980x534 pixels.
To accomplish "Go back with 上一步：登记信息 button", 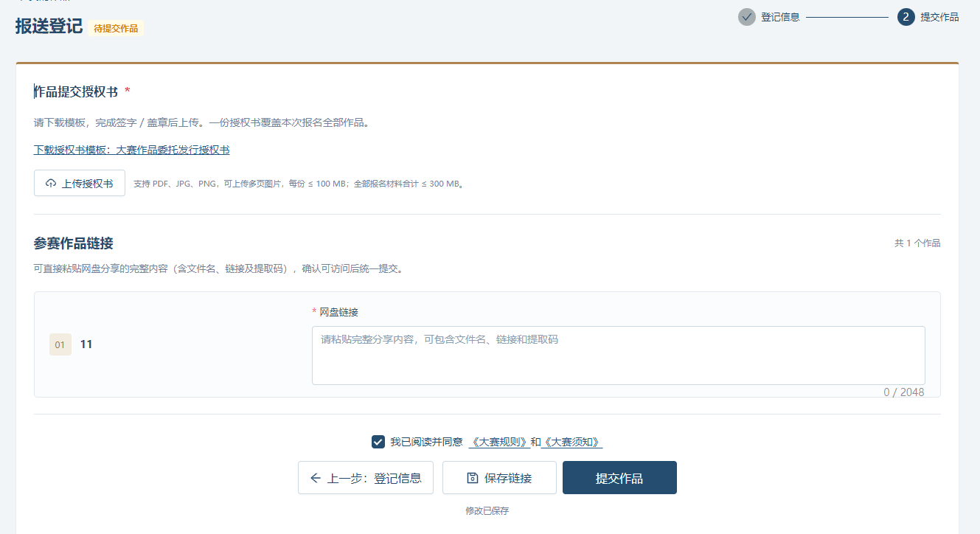I will pos(366,478).
